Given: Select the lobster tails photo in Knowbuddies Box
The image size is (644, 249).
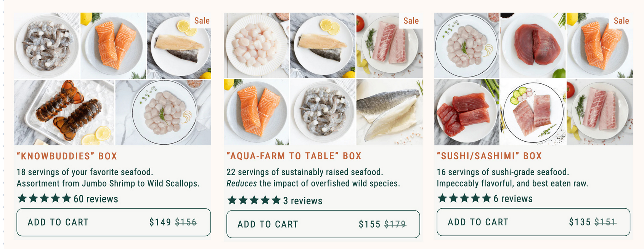Looking at the screenshot, I should [x=64, y=112].
